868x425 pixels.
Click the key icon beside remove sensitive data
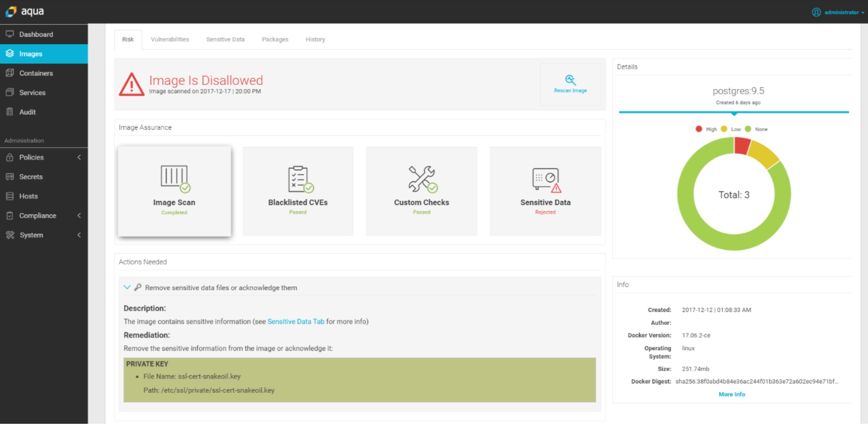click(138, 287)
